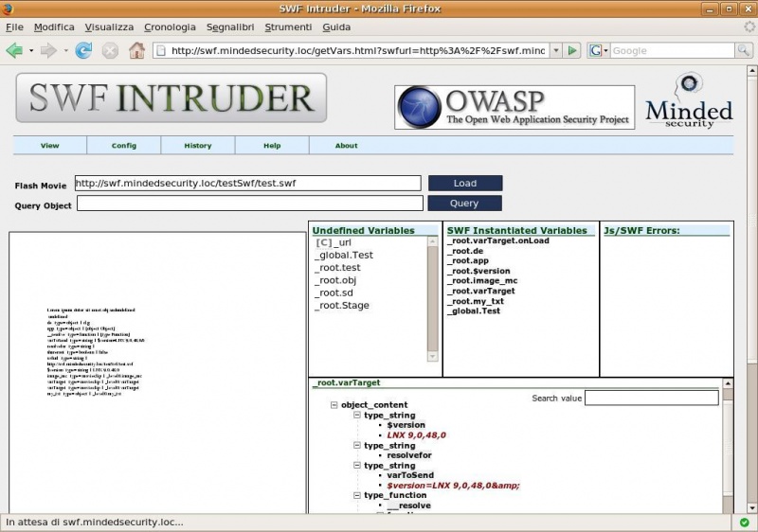Select _root.varTarget.onLoad instantiated variable
758x532 pixels.
pyautogui.click(x=498, y=240)
